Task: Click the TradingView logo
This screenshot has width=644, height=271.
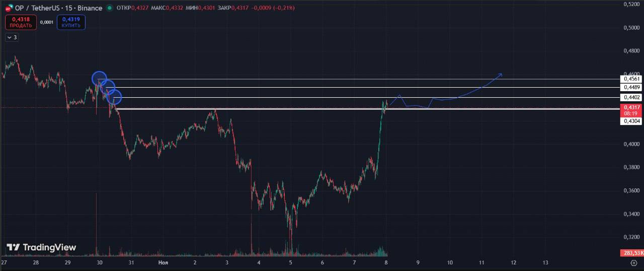Action: coord(41,247)
